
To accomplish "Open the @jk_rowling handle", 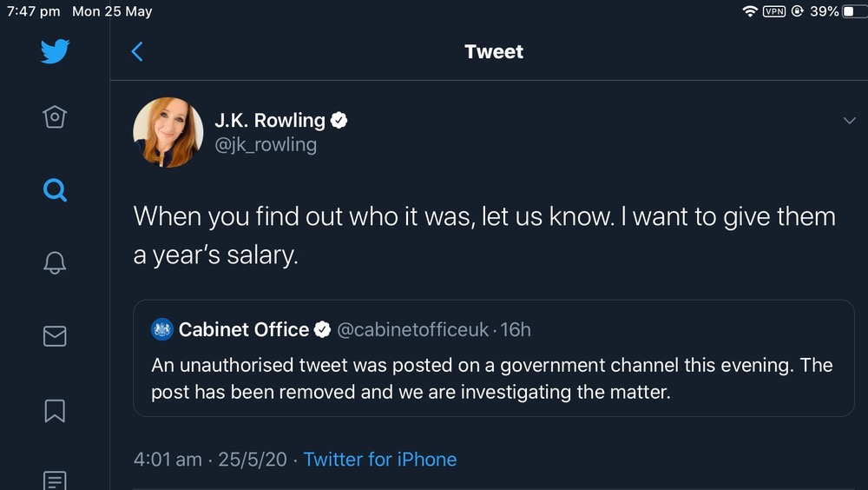I will [x=266, y=144].
